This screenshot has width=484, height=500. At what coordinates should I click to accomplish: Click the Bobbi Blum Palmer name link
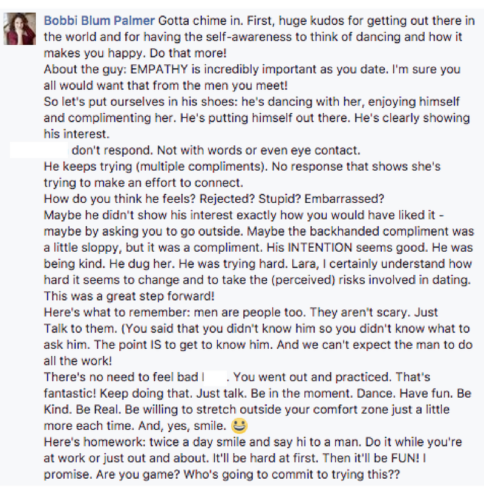click(x=99, y=21)
